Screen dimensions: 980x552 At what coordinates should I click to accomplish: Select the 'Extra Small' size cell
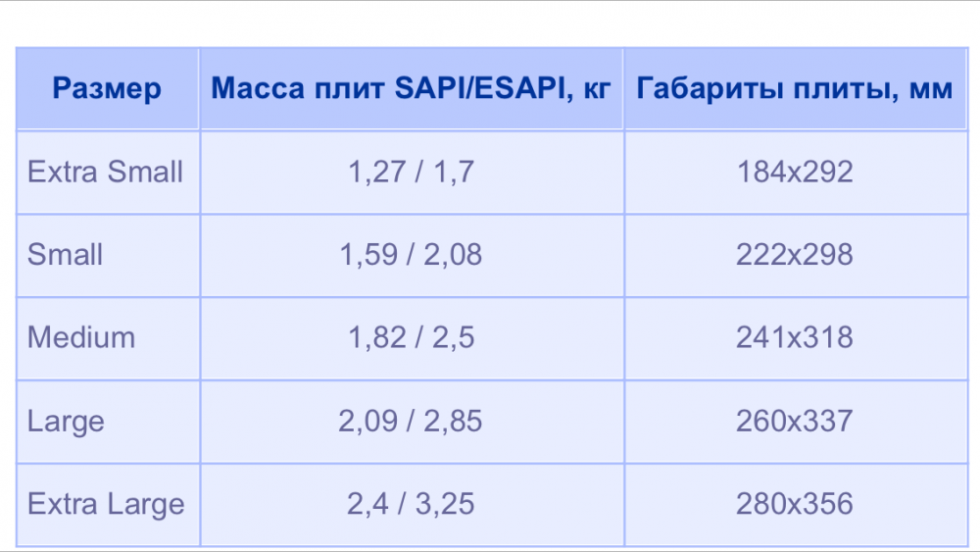pos(106,173)
